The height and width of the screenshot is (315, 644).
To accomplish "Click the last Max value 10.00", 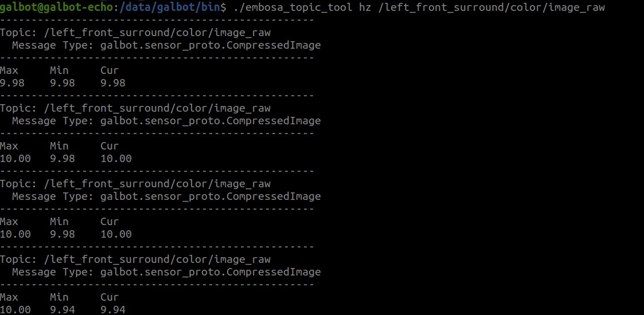I will coord(15,310).
